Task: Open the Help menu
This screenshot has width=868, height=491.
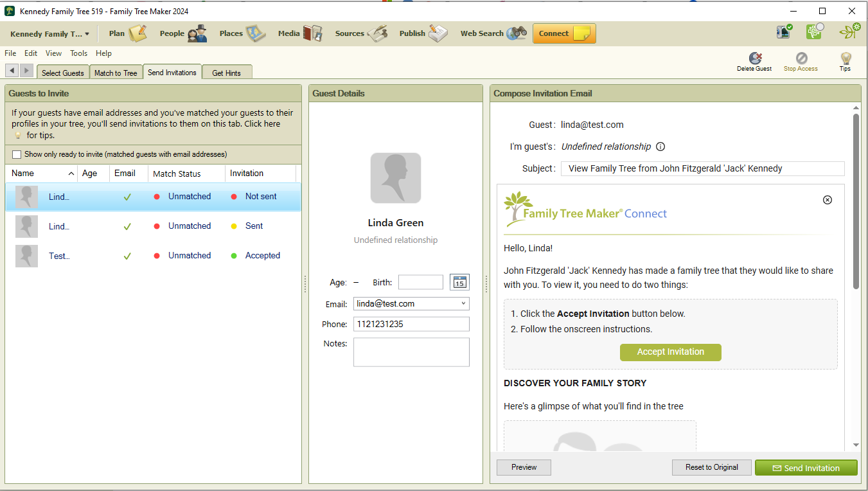Action: (x=103, y=53)
